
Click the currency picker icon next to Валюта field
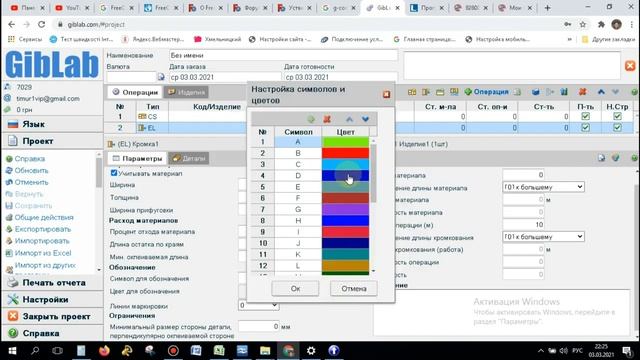tap(161, 77)
